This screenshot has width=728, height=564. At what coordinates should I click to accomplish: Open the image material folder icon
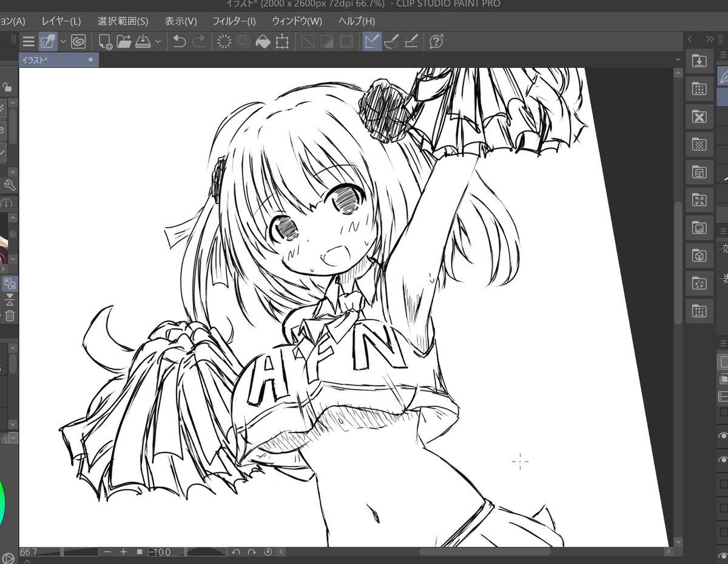tap(699, 228)
